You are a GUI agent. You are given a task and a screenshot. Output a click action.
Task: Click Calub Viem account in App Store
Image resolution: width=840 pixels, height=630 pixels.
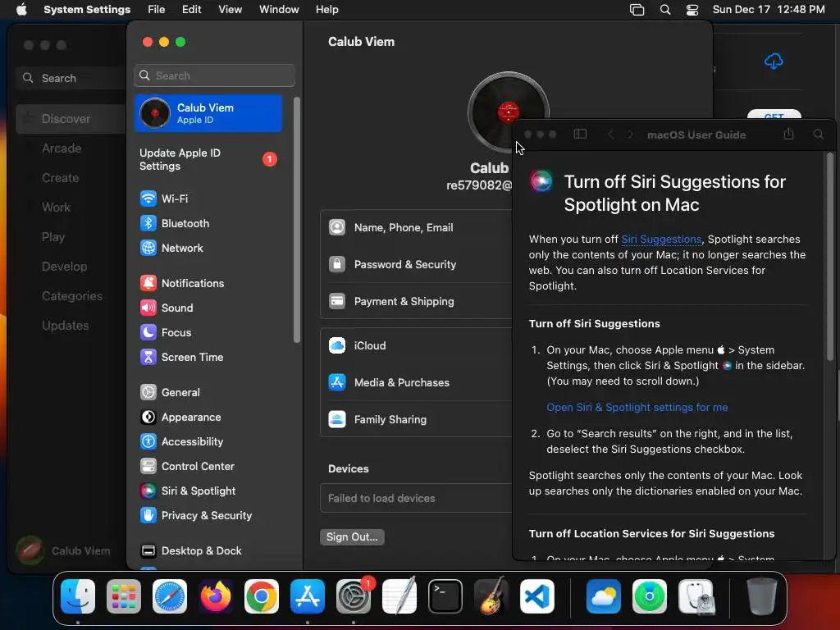click(63, 550)
